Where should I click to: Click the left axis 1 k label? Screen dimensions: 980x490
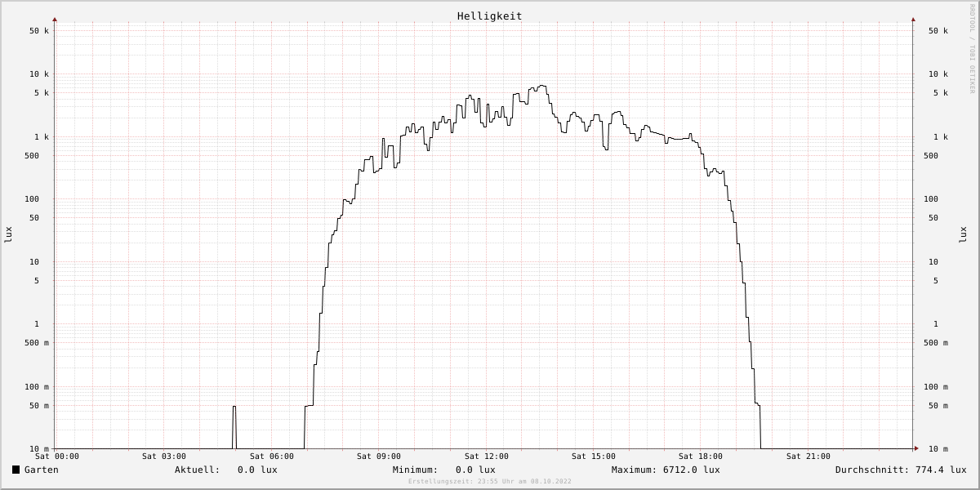pyautogui.click(x=42, y=137)
